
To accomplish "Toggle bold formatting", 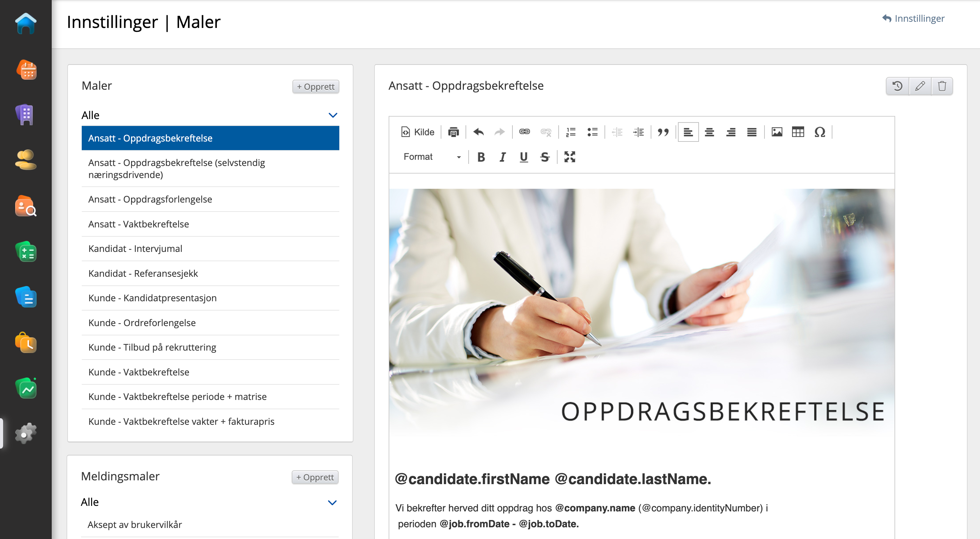I will click(481, 157).
